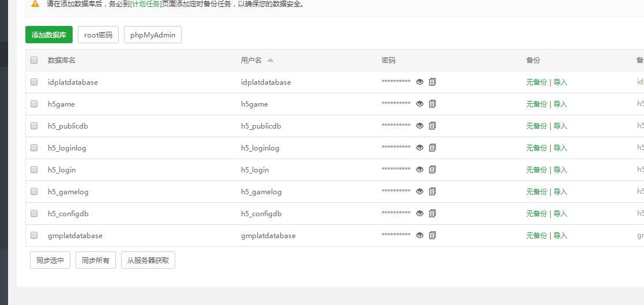Reveal password for idplatdatabase row

(419, 82)
